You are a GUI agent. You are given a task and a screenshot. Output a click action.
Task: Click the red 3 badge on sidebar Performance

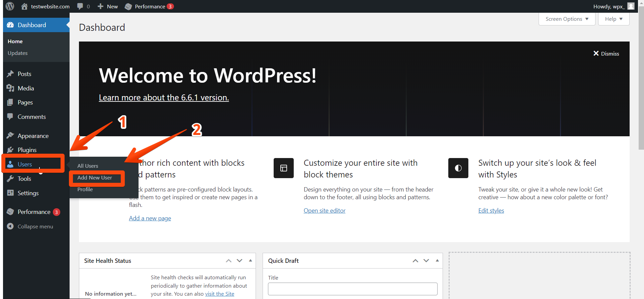click(x=57, y=212)
